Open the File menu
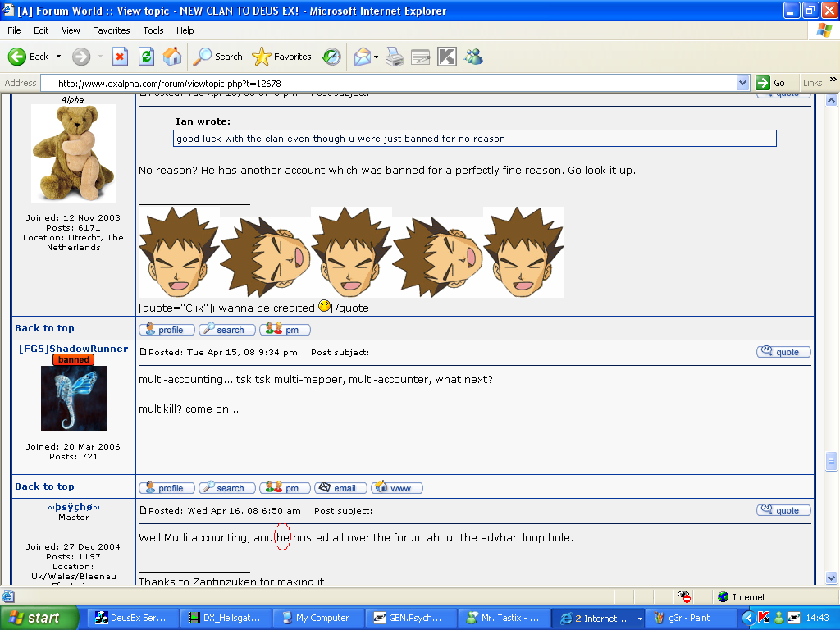840x630 pixels. click(x=14, y=30)
